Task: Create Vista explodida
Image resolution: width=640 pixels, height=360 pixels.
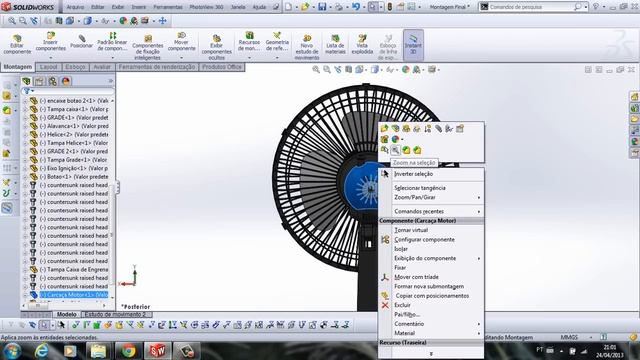Action: 362,44
